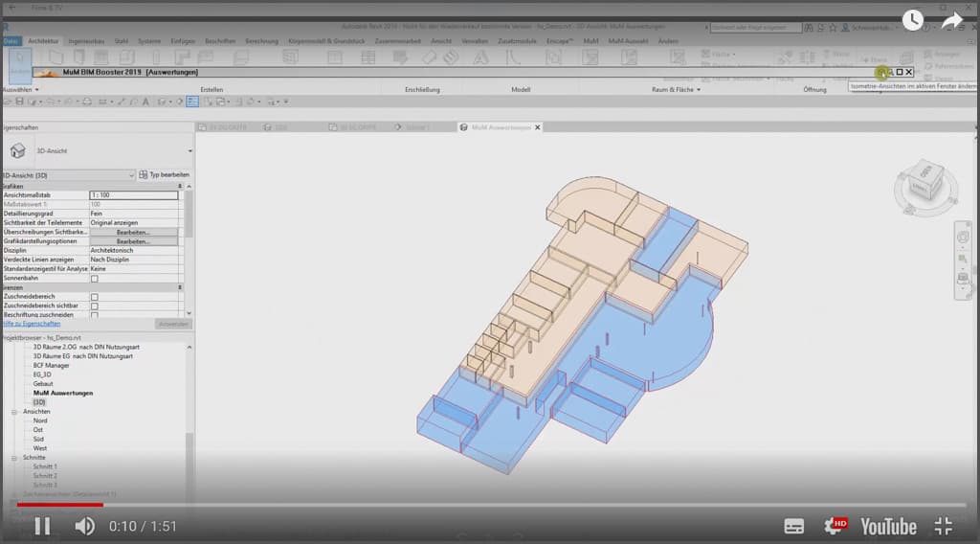The image size is (980, 544).
Task: Toggle the Sonnenbahn checkbox
Action: (95, 279)
